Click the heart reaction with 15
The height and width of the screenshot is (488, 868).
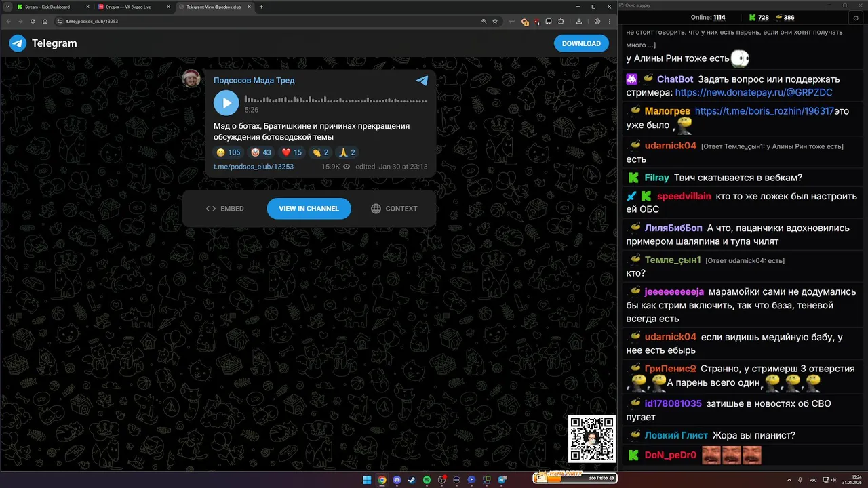(292, 152)
